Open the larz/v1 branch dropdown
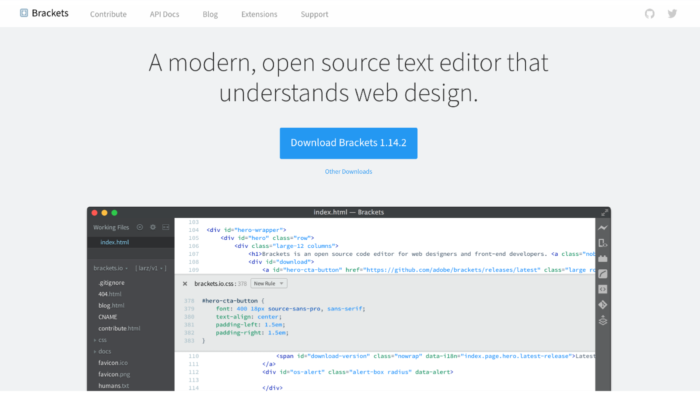This screenshot has height=420, width=700. pyautogui.click(x=150, y=268)
